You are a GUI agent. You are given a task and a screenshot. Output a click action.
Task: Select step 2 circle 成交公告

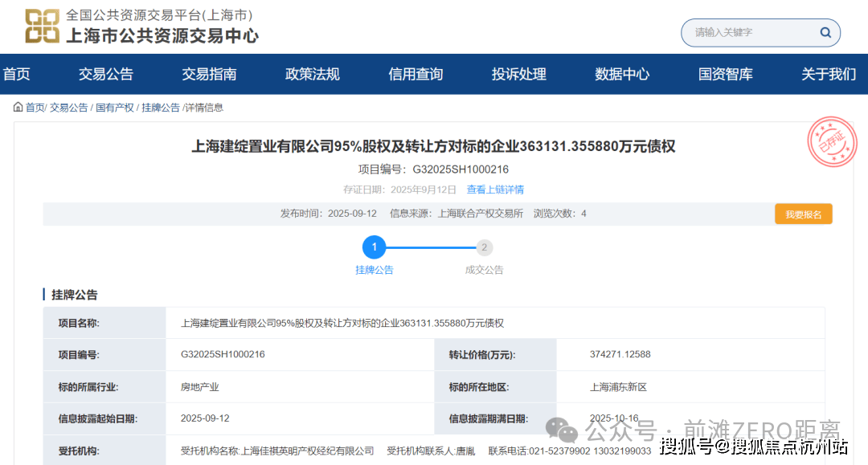click(484, 247)
